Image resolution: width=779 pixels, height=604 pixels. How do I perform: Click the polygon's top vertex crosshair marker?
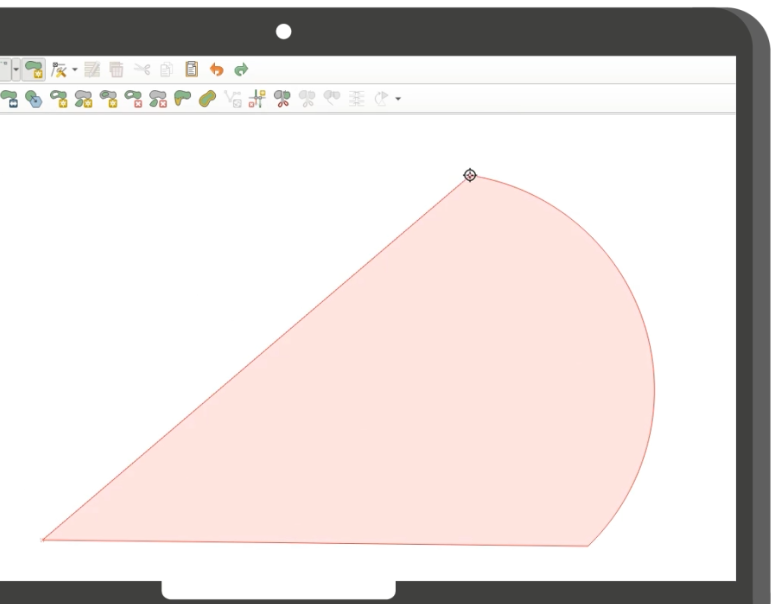point(470,175)
